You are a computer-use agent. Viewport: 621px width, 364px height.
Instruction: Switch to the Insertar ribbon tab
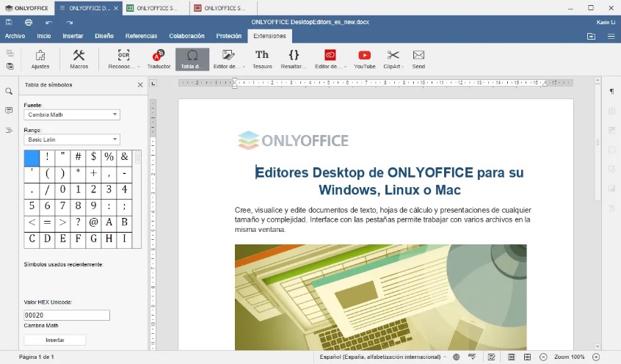click(x=73, y=35)
